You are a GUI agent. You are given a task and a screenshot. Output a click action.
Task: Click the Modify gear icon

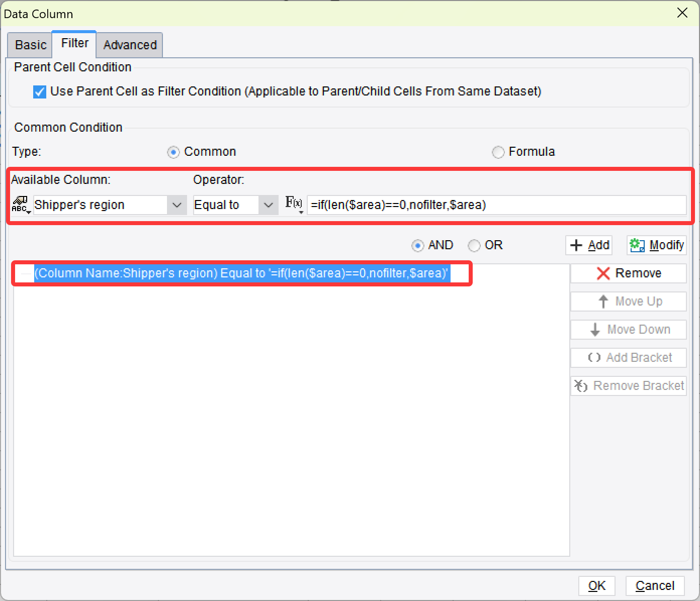point(637,245)
